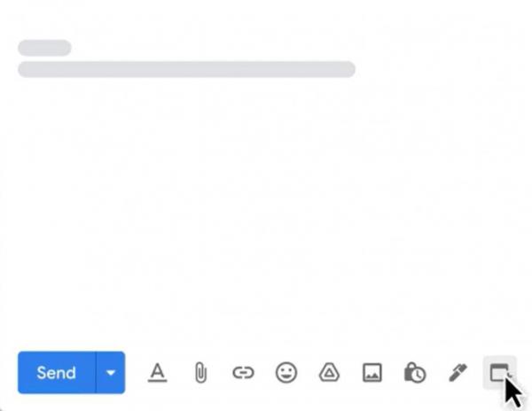Toggle confidential mode lock-and-clock icon
Image resolution: width=532 pixels, height=411 pixels.
415,373
